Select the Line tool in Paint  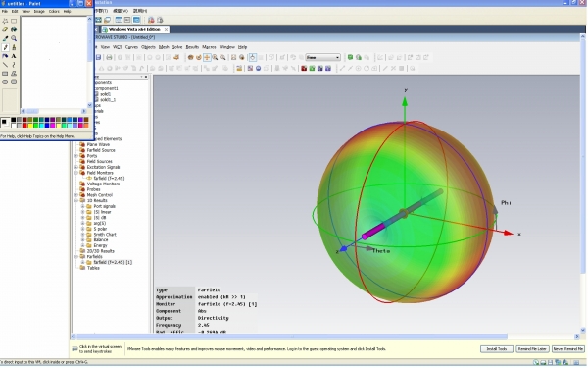[5, 65]
